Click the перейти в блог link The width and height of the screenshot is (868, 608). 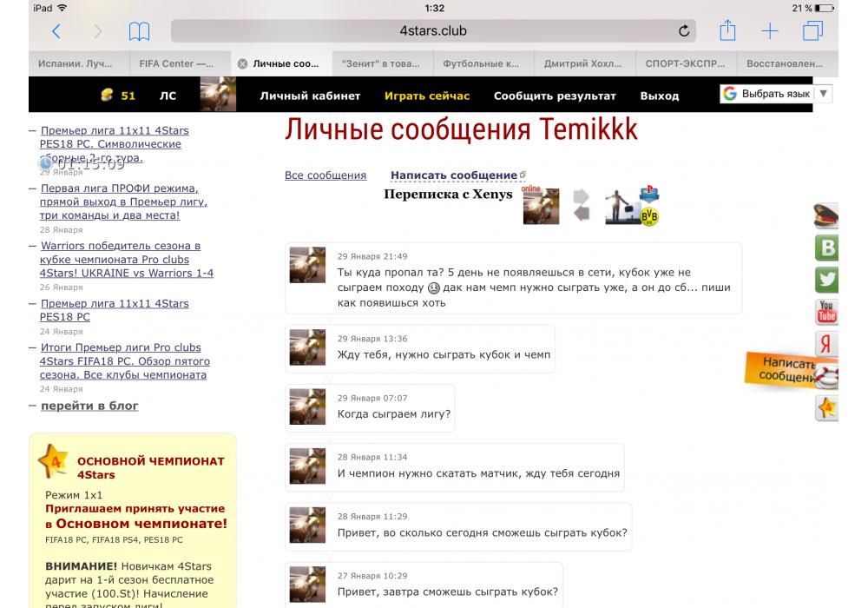[89, 406]
